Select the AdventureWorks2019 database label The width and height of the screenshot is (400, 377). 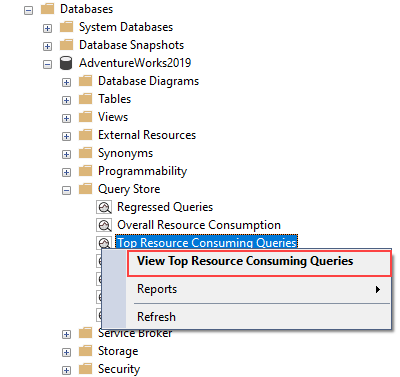coord(135,63)
